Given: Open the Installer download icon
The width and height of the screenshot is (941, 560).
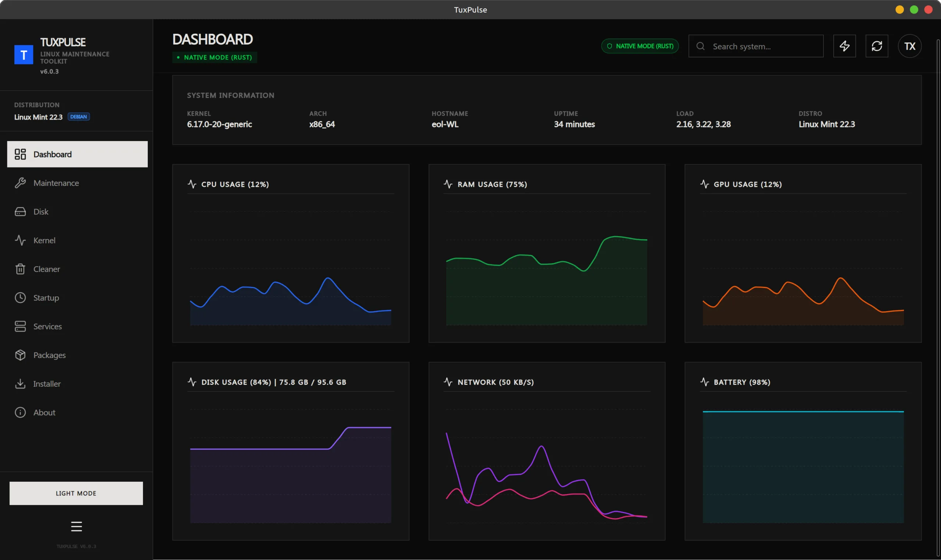Looking at the screenshot, I should point(20,383).
